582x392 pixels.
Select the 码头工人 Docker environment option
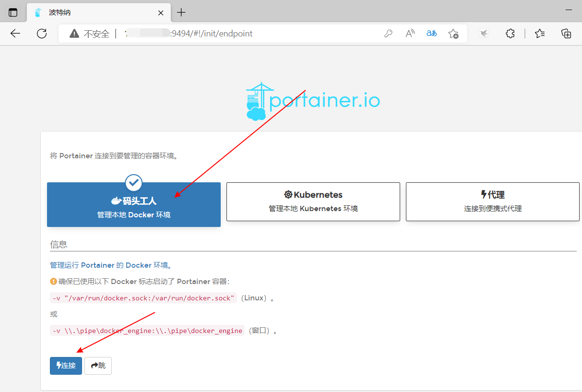(134, 204)
